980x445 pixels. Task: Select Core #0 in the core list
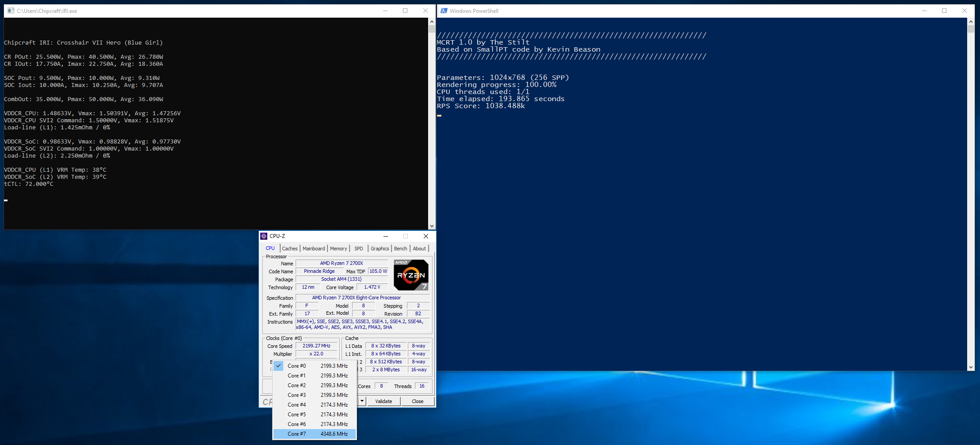click(315, 366)
